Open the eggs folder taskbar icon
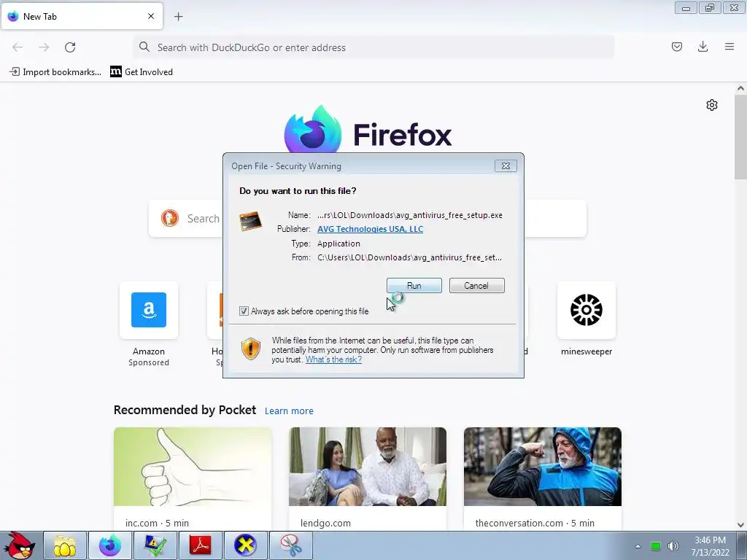 coord(65,545)
